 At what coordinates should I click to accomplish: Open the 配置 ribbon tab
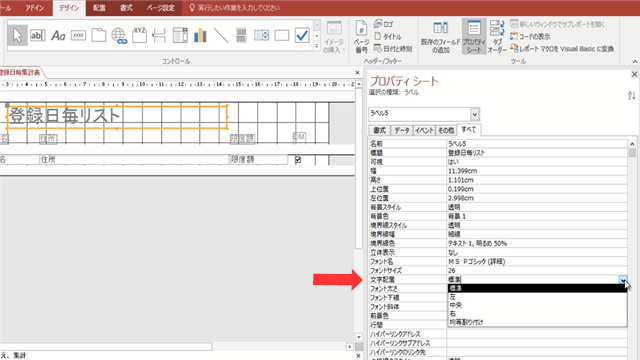(x=99, y=8)
